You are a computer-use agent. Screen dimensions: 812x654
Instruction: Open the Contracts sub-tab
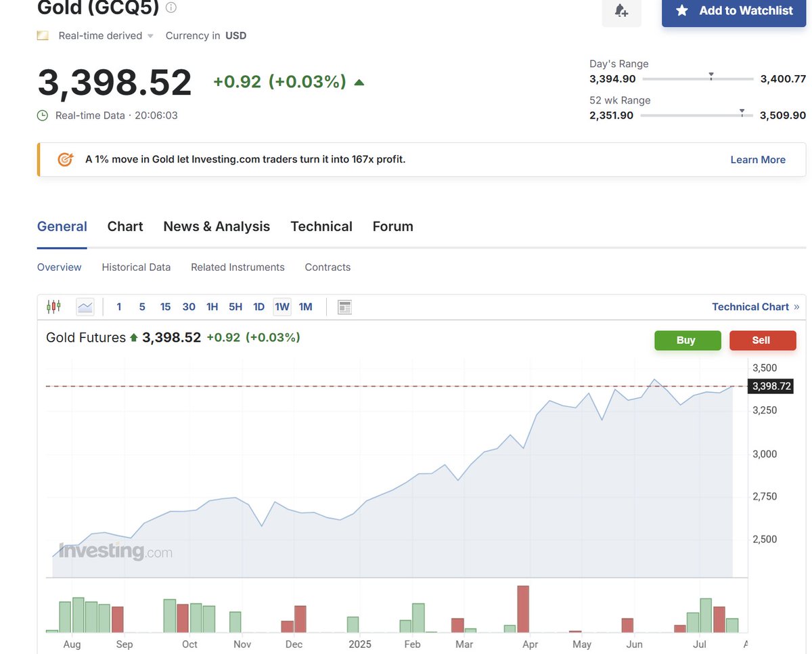[328, 267]
